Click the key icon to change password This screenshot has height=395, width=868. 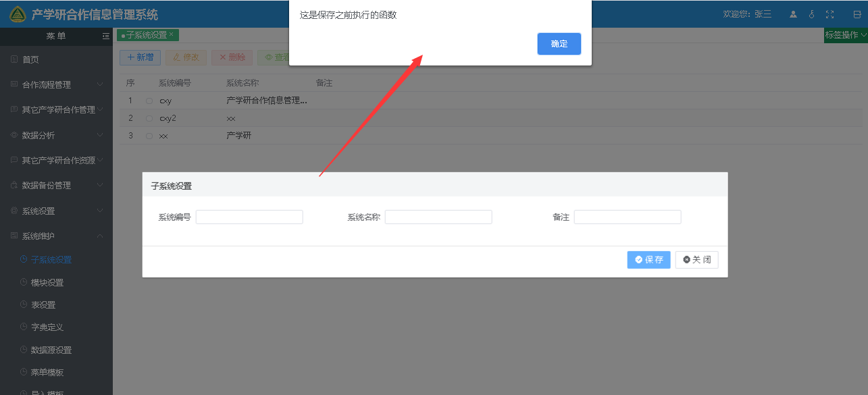[811, 14]
